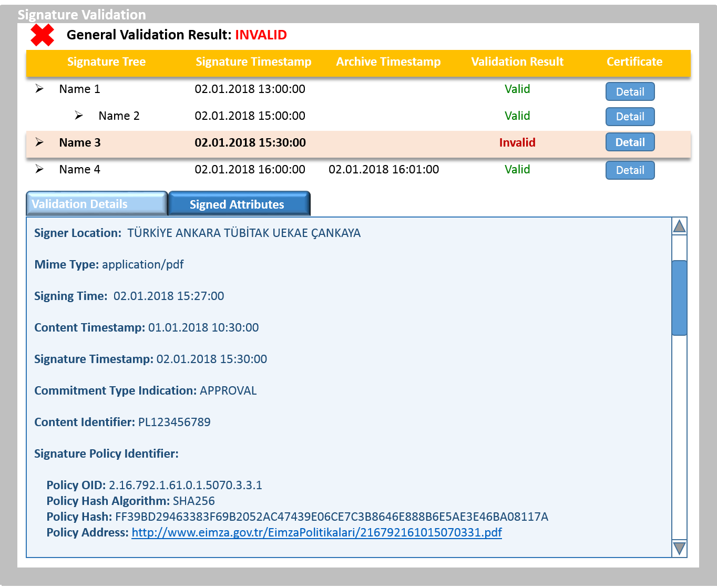Click the Validation Result column header
This screenshot has width=717, height=588.
[x=517, y=62]
